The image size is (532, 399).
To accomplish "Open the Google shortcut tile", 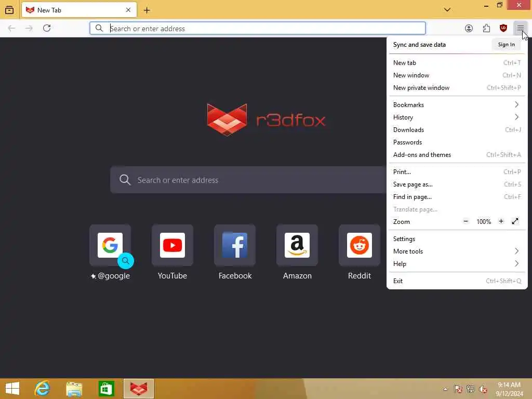I will pos(110,245).
